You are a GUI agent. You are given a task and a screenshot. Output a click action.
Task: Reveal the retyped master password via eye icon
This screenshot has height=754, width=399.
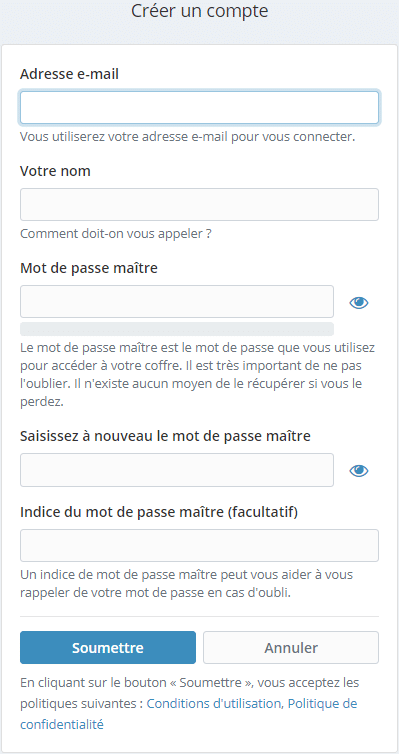point(359,471)
